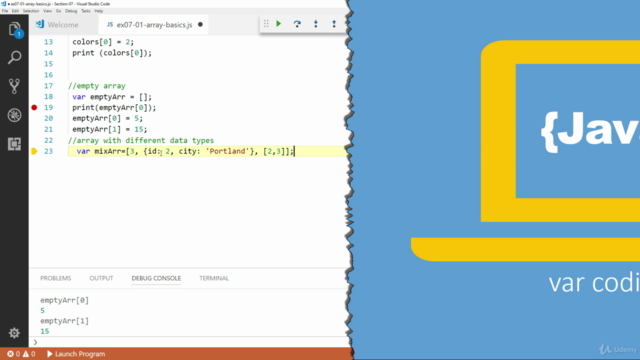Click 'print (colors[0]);' on line 14
The height and width of the screenshot is (360, 640).
tap(112, 53)
